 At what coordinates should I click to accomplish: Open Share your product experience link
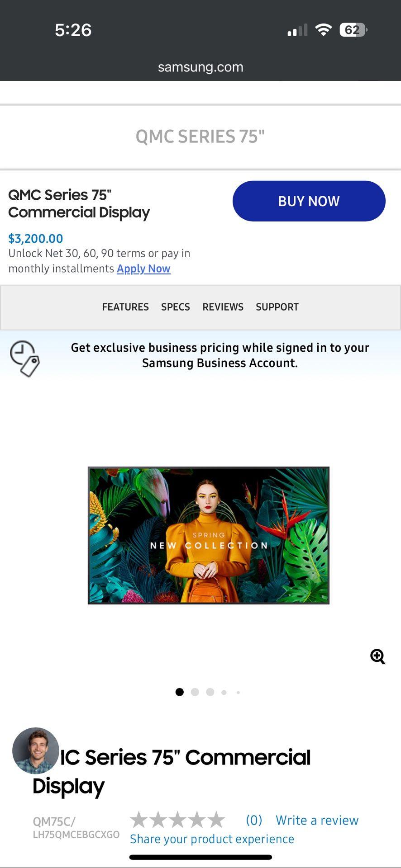(x=212, y=839)
